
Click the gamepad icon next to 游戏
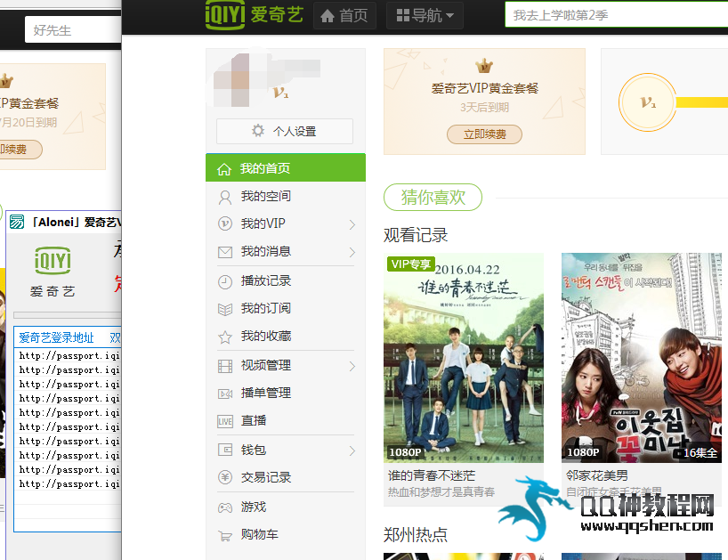point(225,507)
